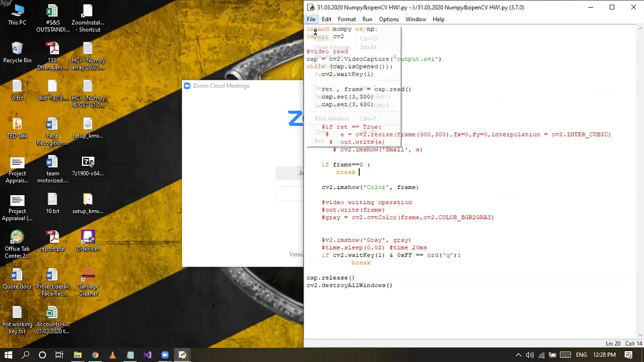Open the Edit menu in IDLE

point(327,19)
